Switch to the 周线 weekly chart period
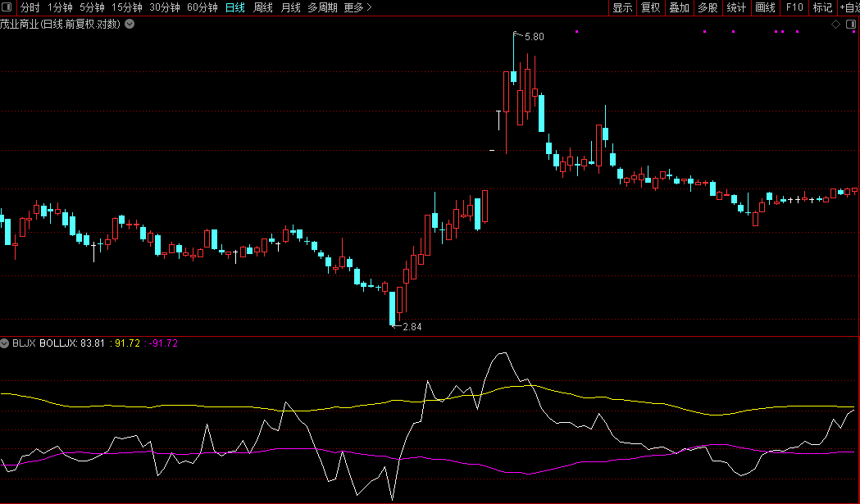860x504 pixels. (262, 8)
